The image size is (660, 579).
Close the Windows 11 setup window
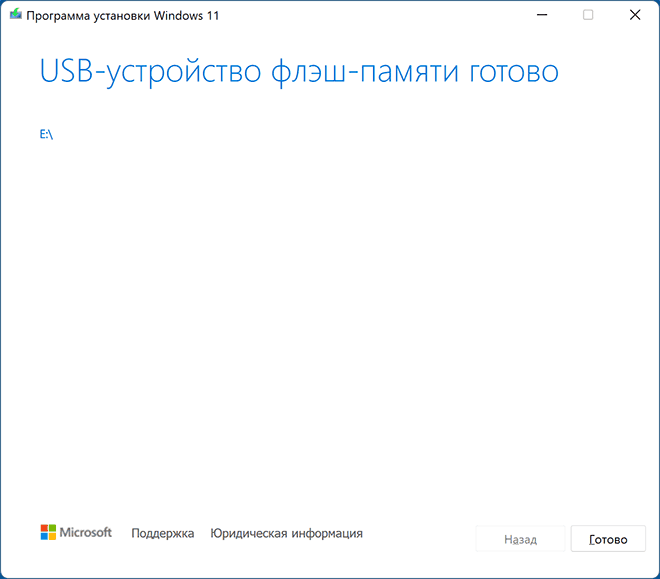[635, 15]
